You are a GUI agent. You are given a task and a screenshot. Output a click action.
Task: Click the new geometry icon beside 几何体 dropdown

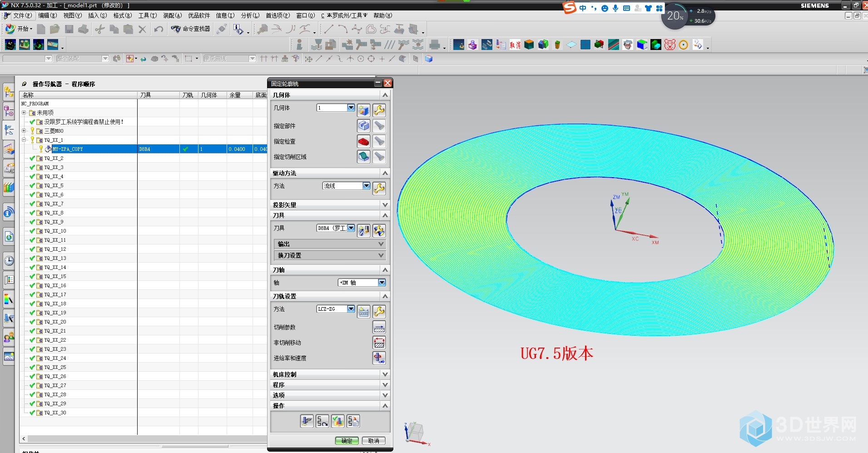click(364, 110)
